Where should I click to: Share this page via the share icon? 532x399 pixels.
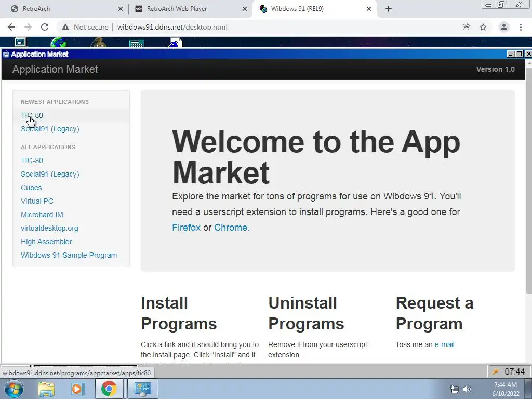click(x=467, y=27)
